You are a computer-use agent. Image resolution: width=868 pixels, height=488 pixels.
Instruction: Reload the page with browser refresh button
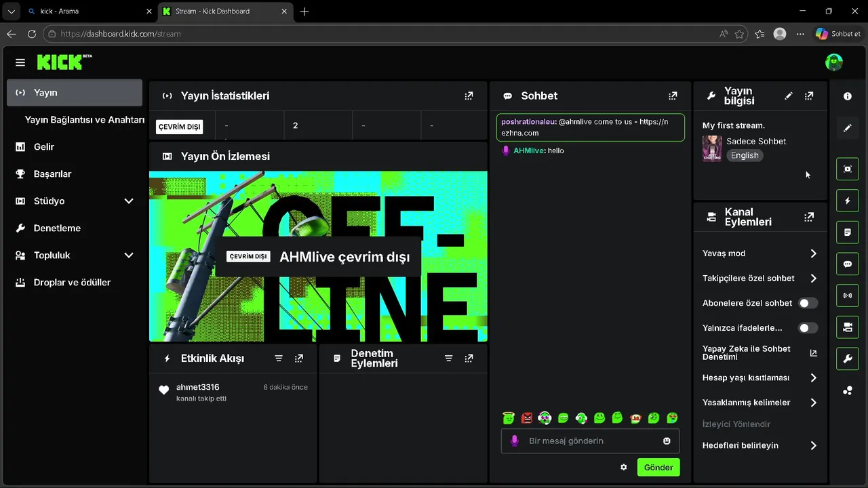coord(31,34)
